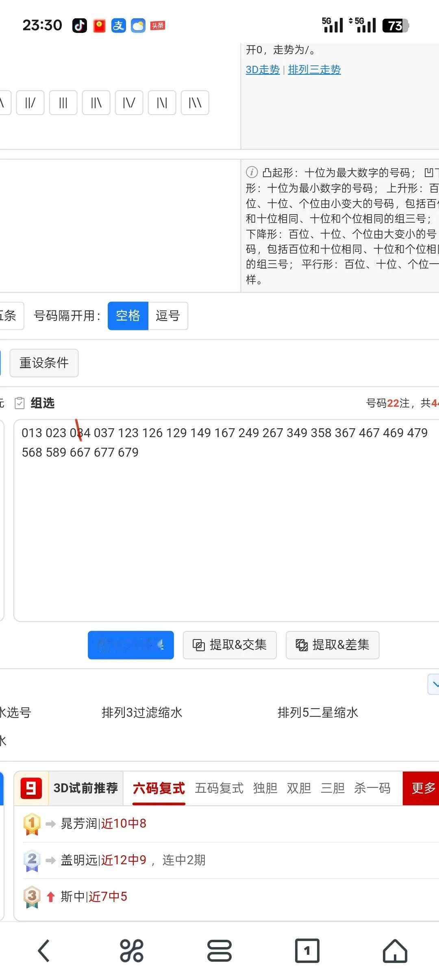
Task: Switch to 双胆 tab
Action: click(x=299, y=788)
